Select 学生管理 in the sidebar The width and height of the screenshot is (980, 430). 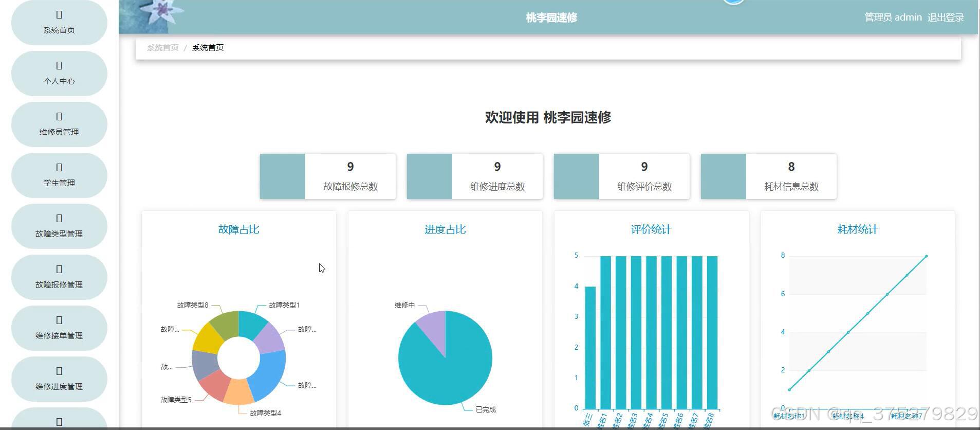tap(59, 175)
